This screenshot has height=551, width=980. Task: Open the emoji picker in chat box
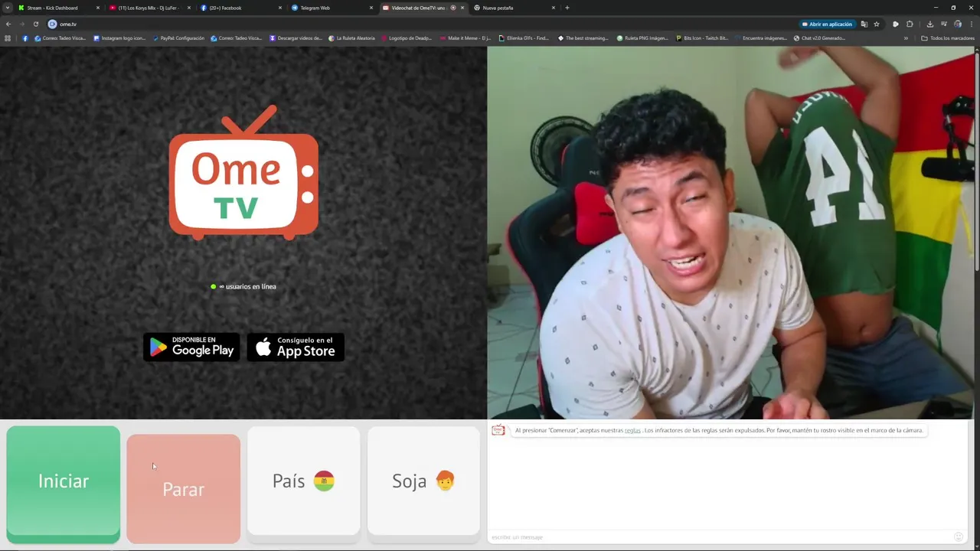(x=959, y=536)
